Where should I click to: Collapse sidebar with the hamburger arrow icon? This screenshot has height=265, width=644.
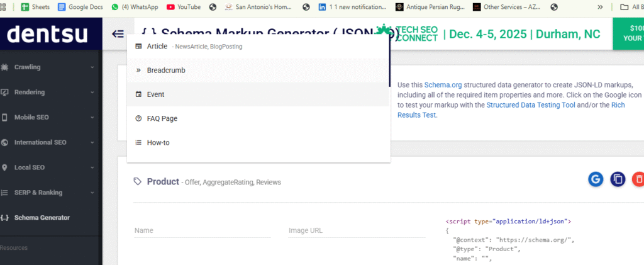(118, 34)
